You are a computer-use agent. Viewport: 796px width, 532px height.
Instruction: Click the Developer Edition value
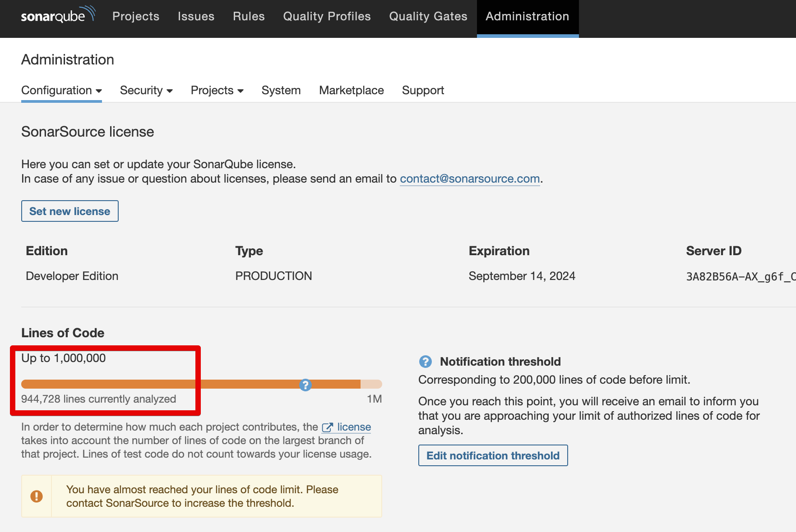coord(72,276)
